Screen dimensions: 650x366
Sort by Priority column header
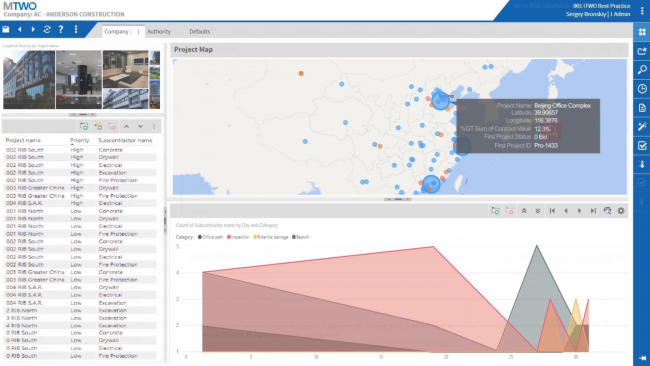coord(79,140)
